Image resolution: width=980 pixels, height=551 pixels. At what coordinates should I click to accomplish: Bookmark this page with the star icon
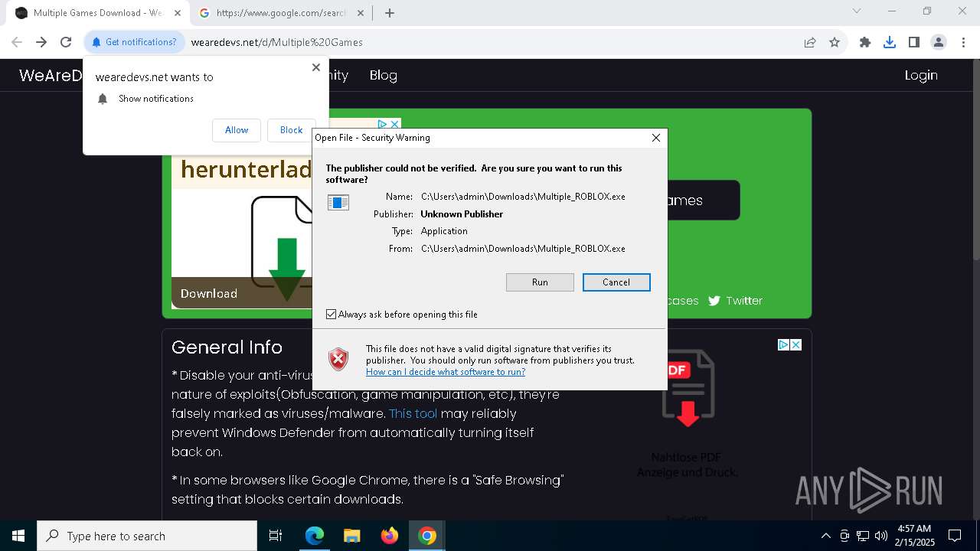click(835, 42)
